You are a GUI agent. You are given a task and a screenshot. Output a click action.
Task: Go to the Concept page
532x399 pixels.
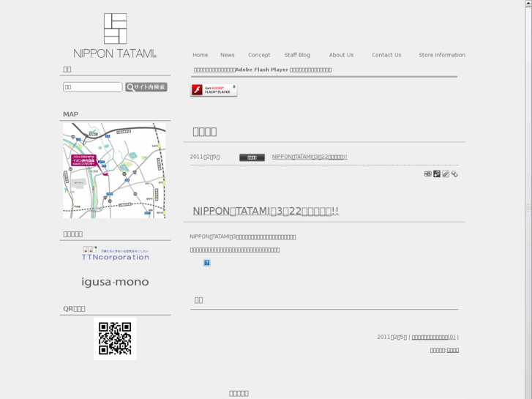coord(259,55)
